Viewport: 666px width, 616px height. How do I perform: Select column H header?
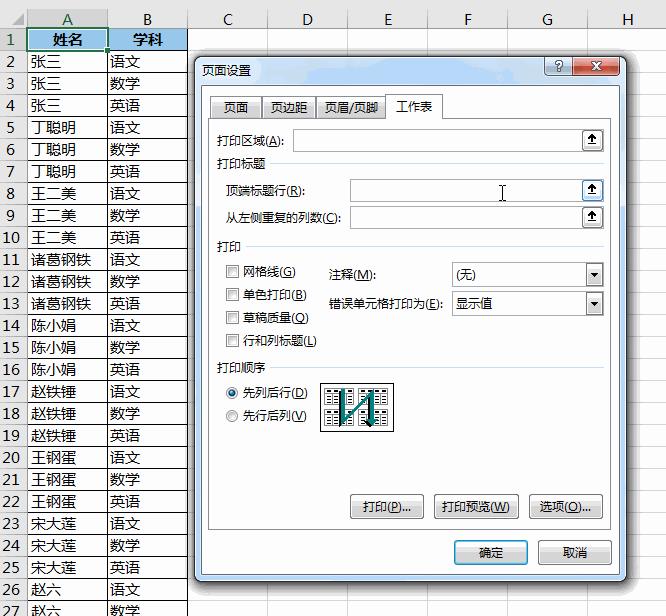628,19
